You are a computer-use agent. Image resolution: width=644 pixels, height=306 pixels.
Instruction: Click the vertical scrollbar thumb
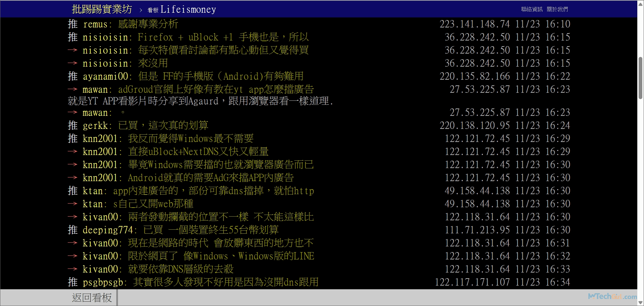pos(640,78)
